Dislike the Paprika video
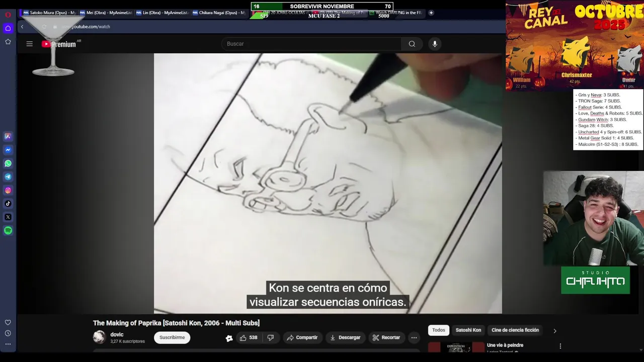644x362 pixels. pyautogui.click(x=270, y=338)
